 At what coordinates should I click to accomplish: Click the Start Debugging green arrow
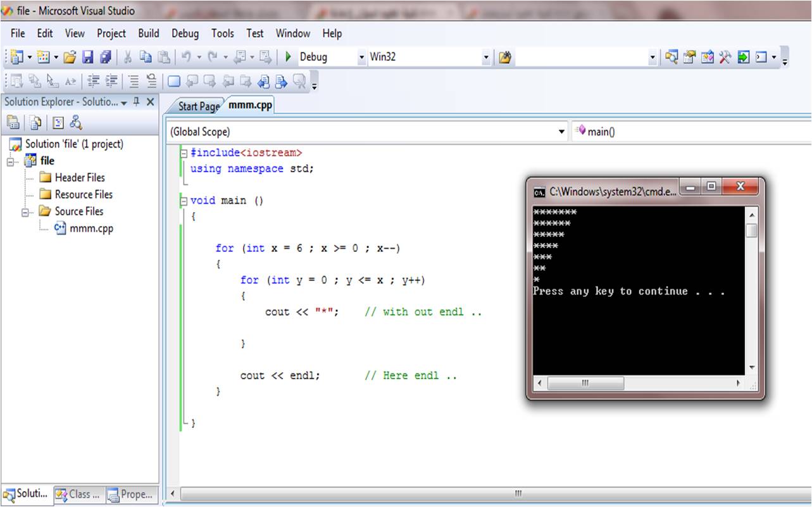point(288,57)
